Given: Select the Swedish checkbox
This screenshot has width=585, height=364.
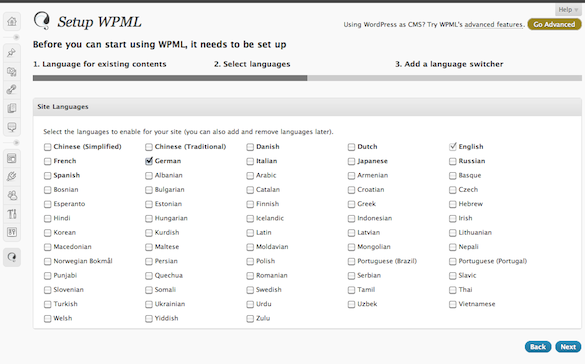Looking at the screenshot, I should [250, 290].
